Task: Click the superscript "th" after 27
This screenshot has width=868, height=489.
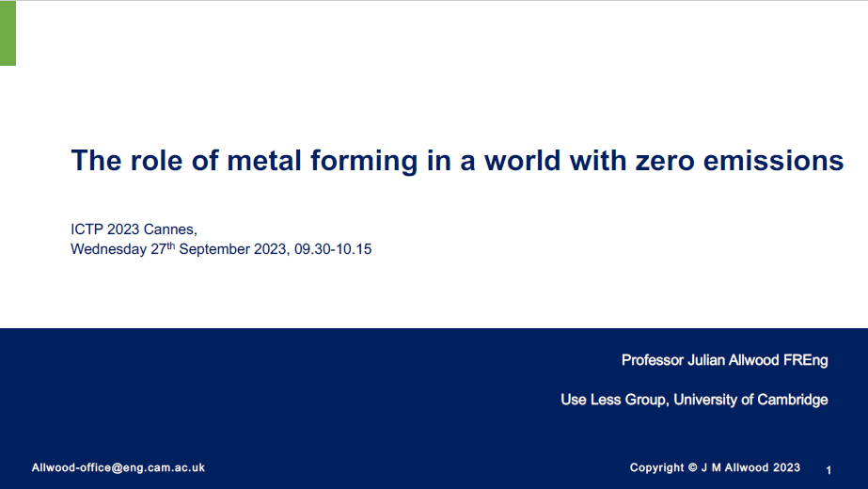Action: pos(170,245)
